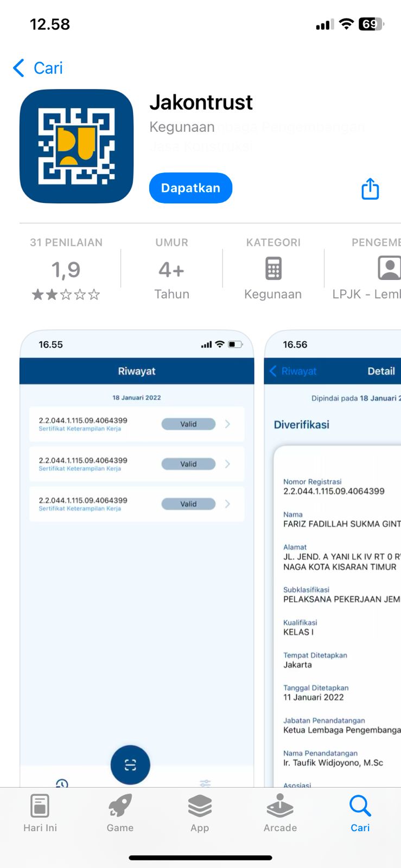Tap the cellular signal icon
This screenshot has height=868, width=401.
[x=325, y=24]
